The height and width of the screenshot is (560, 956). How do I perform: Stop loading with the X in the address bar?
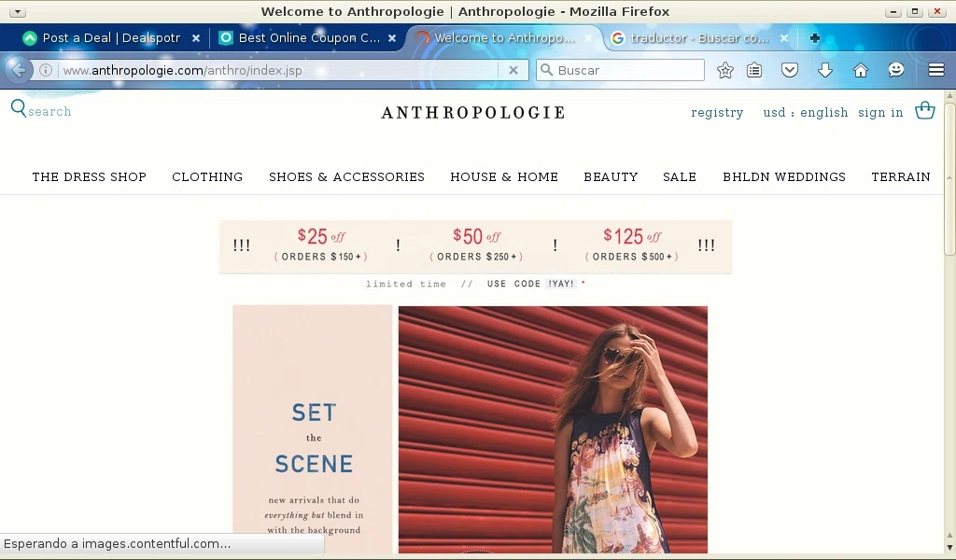513,70
